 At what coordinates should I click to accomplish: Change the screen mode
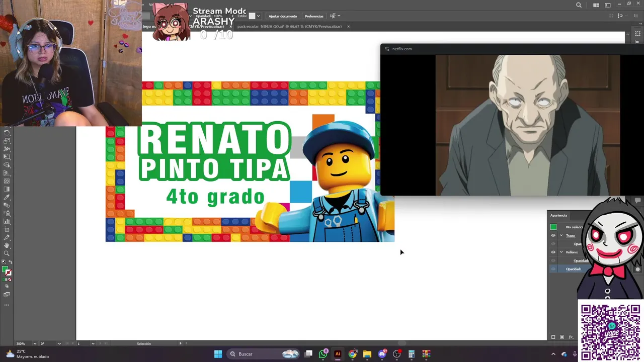(7, 294)
